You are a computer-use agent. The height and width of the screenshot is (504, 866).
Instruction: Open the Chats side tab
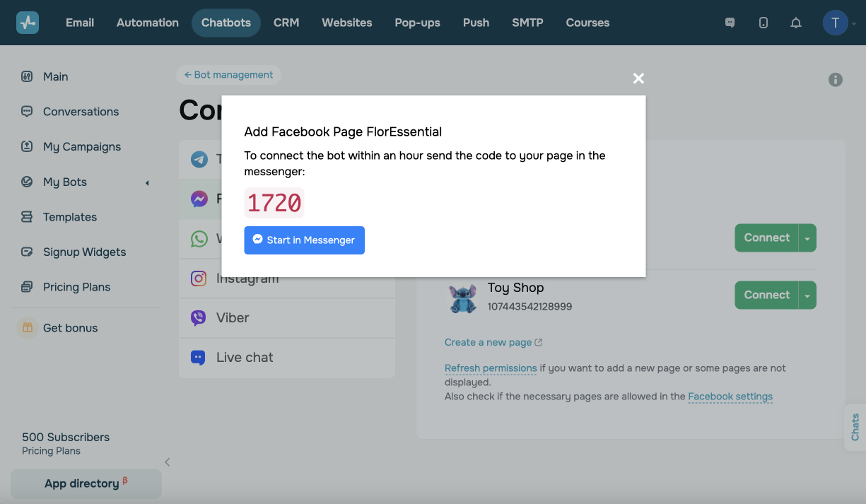(x=855, y=427)
